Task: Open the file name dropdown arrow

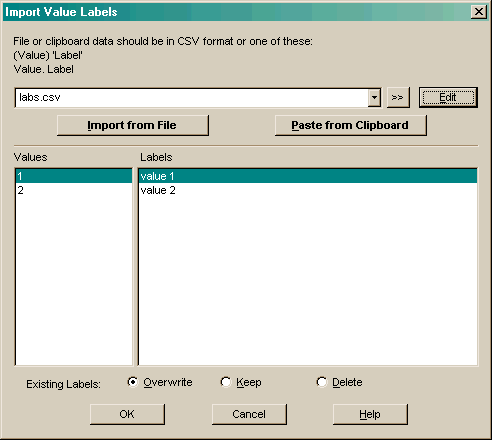Action: (x=374, y=98)
